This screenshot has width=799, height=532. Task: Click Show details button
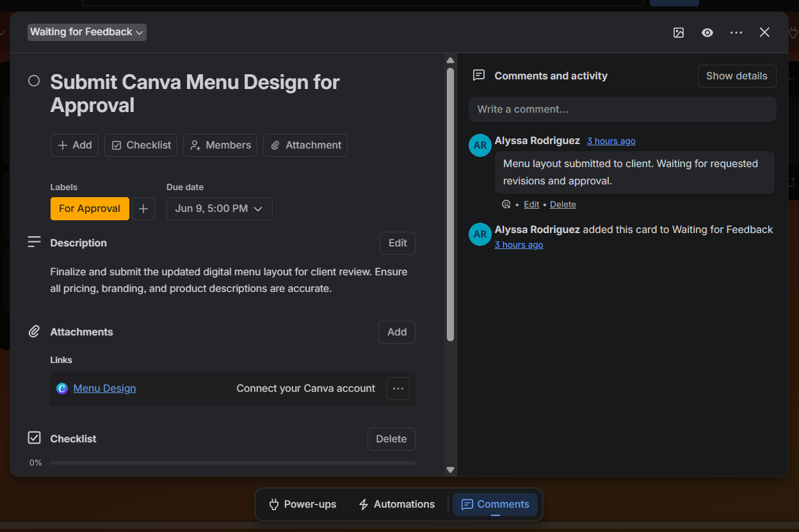737,76
